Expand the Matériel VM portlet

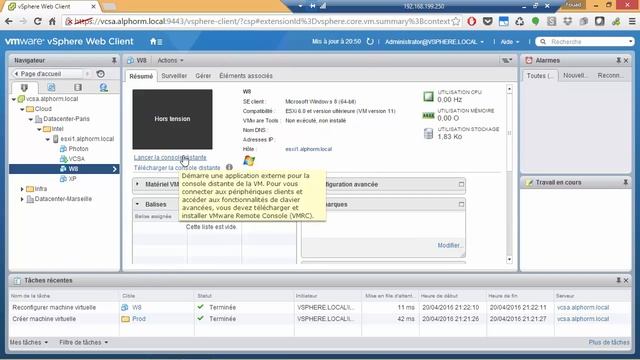point(138,184)
